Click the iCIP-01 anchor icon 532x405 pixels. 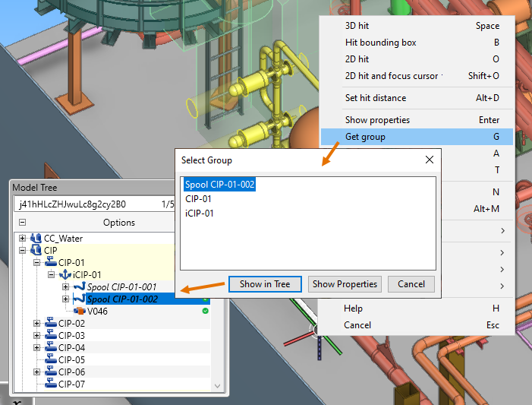pos(65,274)
